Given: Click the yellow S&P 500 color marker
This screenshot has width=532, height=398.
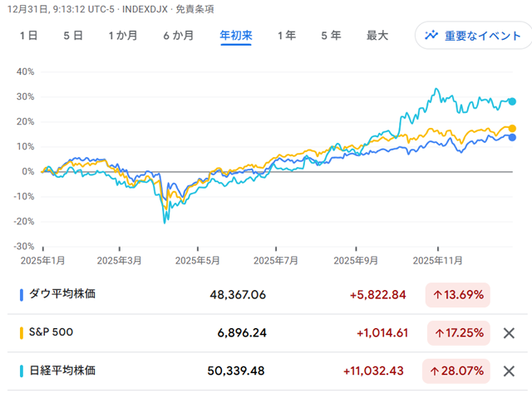Looking at the screenshot, I should [x=21, y=332].
